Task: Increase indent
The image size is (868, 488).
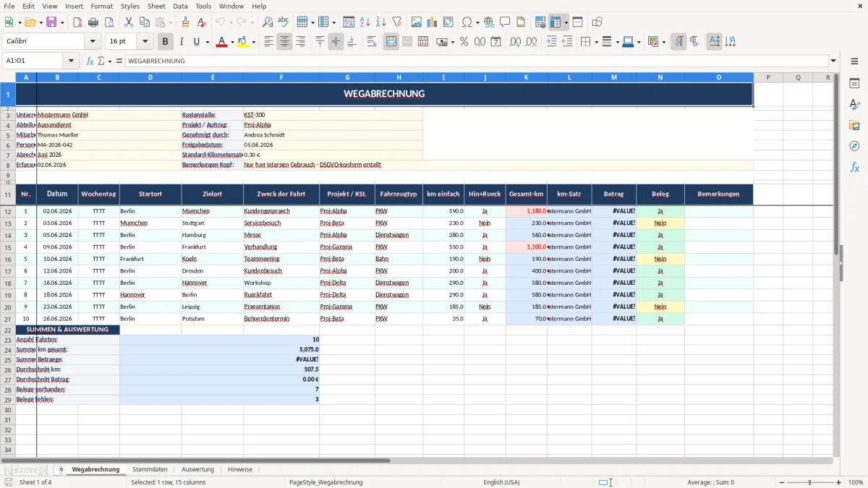Action: [x=551, y=42]
